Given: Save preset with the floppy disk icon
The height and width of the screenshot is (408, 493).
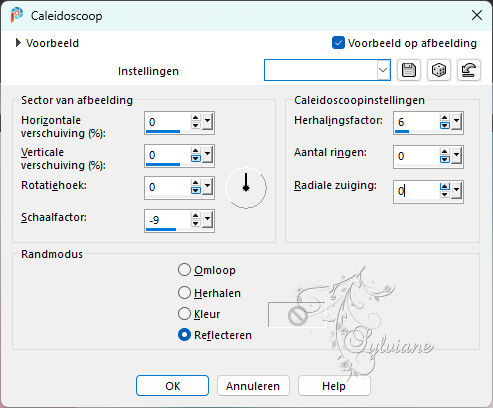Looking at the screenshot, I should click(409, 70).
